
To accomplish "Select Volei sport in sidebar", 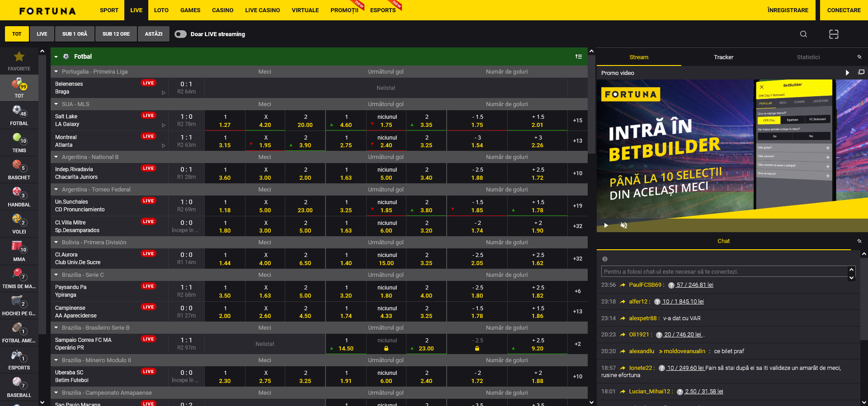I will [x=19, y=224].
